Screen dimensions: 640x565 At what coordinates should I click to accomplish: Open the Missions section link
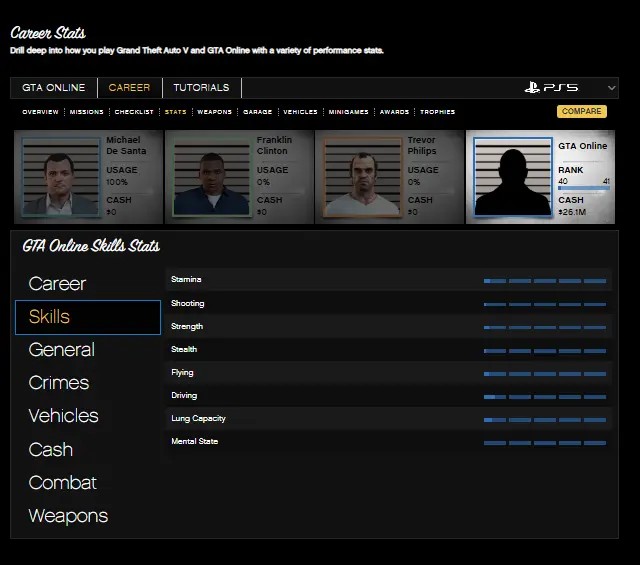coord(86,112)
